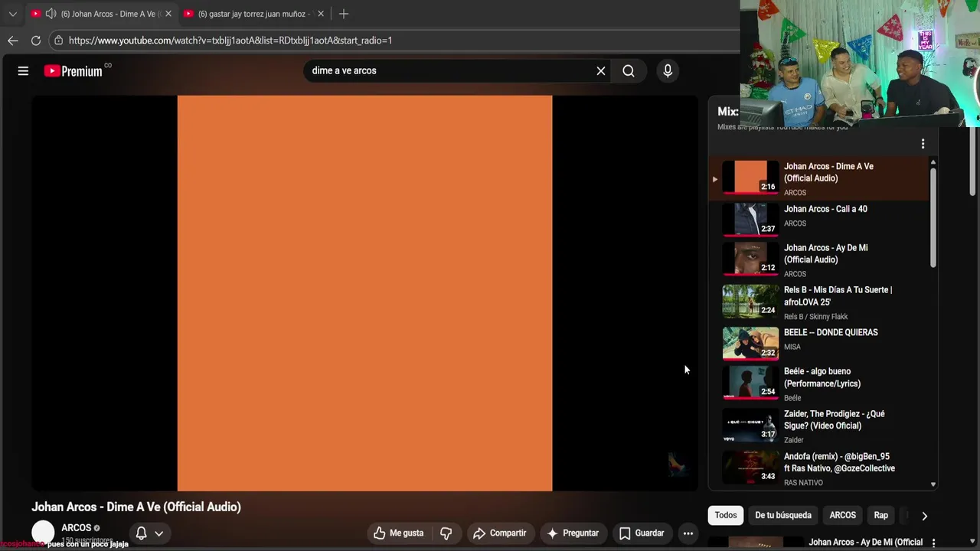Select the ARCOS filter chip
980x551 pixels.
[x=843, y=515]
